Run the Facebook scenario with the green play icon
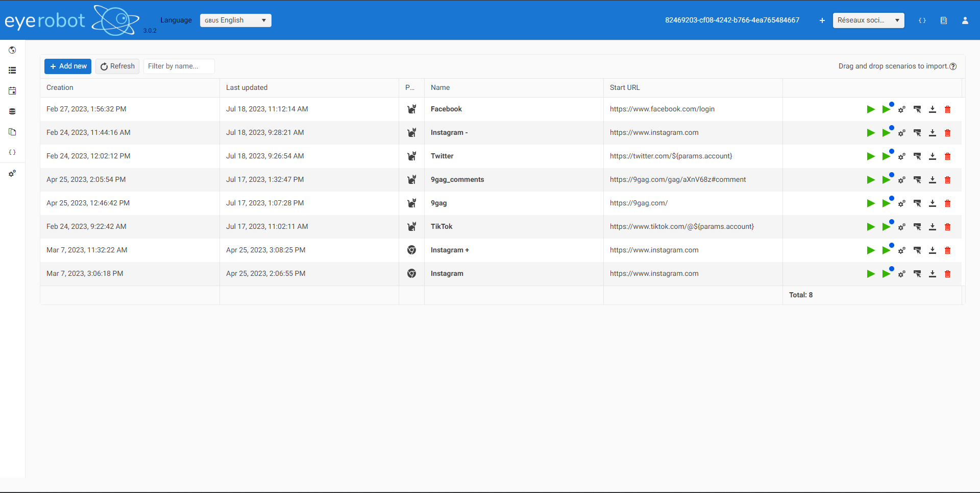Screen dimensions: 980x493 click(871, 109)
